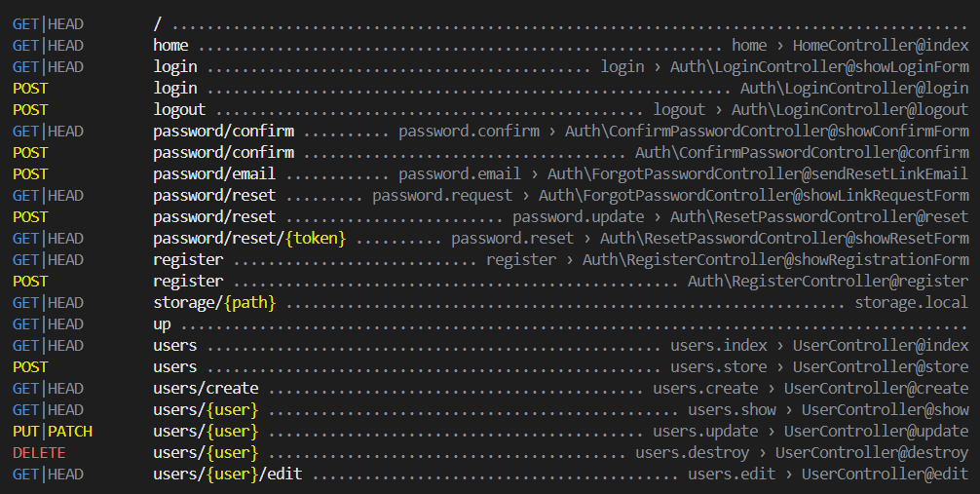
Task: Click the PUT|PATCH method label
Action: (53, 432)
